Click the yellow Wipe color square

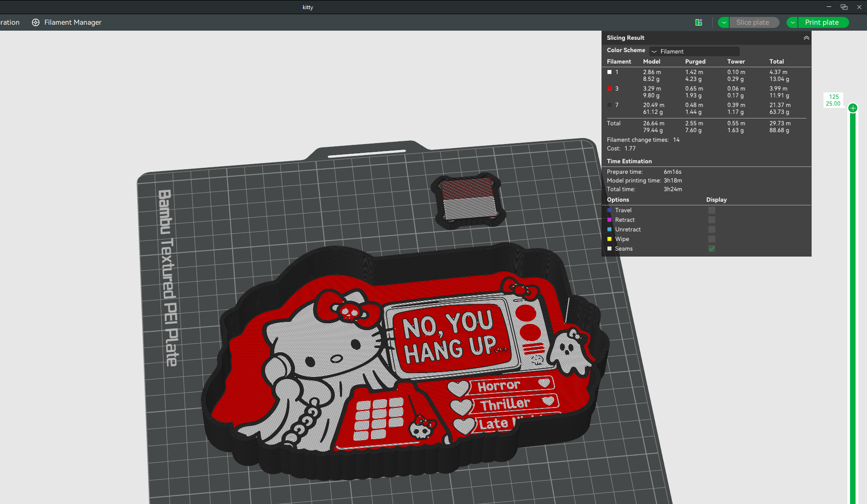click(609, 239)
